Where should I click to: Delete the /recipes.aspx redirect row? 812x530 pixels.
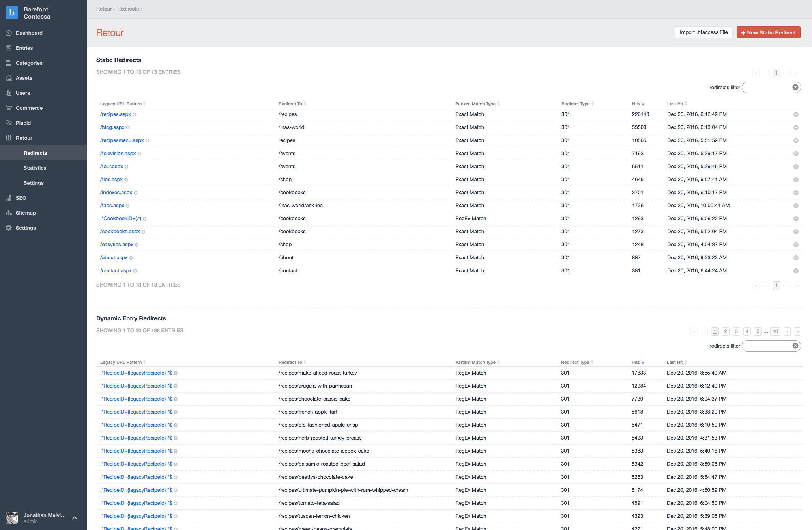tap(796, 114)
